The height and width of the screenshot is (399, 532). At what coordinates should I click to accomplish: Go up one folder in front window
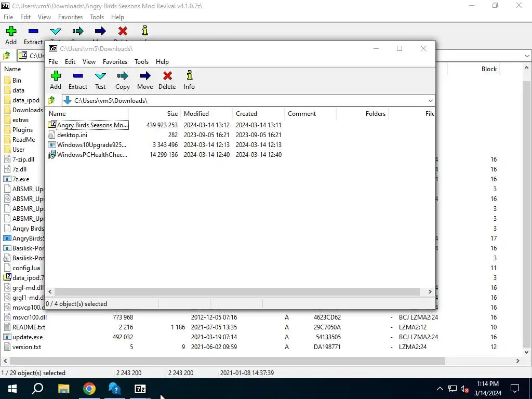[x=51, y=100]
